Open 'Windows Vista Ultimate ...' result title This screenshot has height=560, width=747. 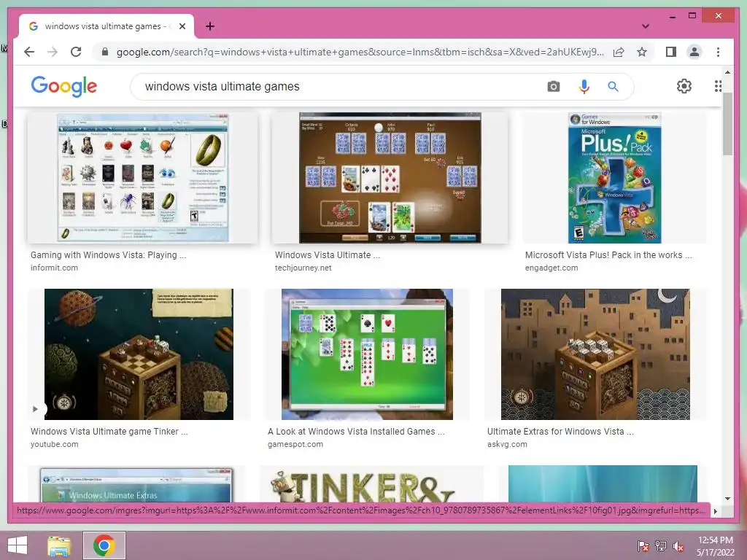point(328,255)
